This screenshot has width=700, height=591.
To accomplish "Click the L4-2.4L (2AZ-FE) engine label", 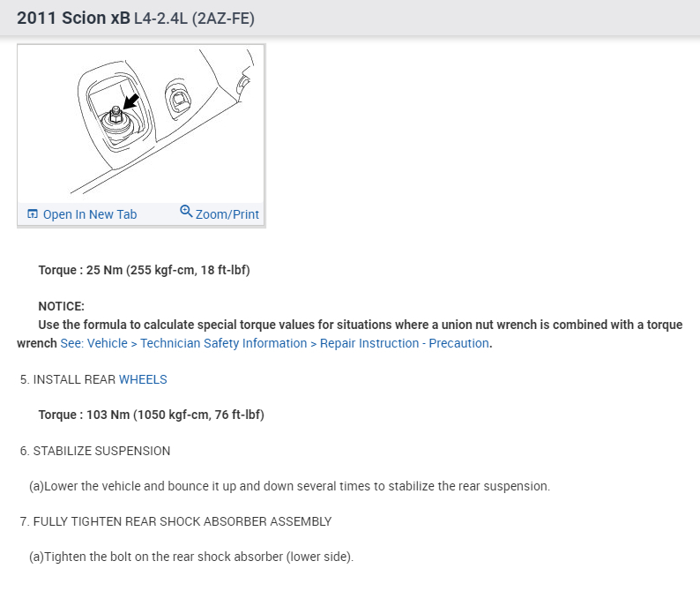I will (x=194, y=19).
